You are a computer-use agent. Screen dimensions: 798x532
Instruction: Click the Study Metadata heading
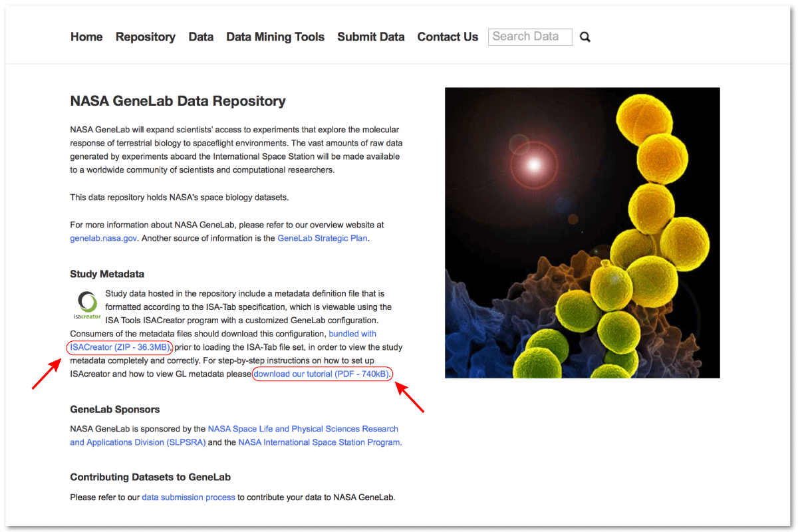coord(107,274)
